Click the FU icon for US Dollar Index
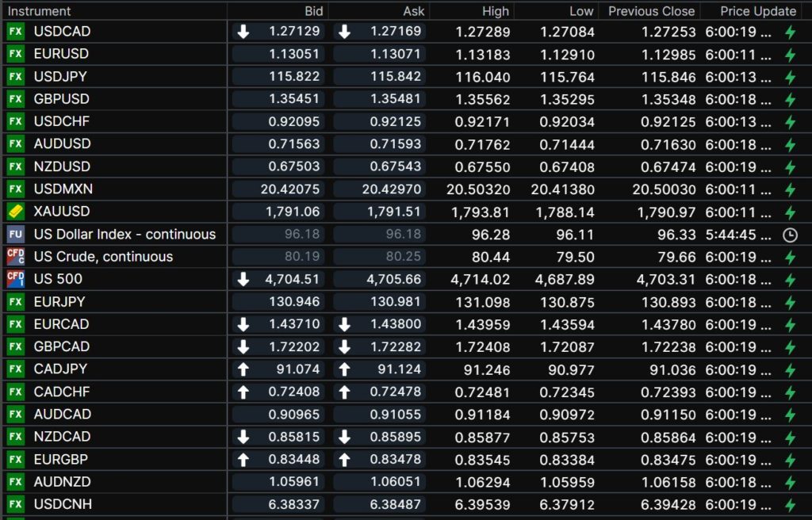 coord(15,235)
